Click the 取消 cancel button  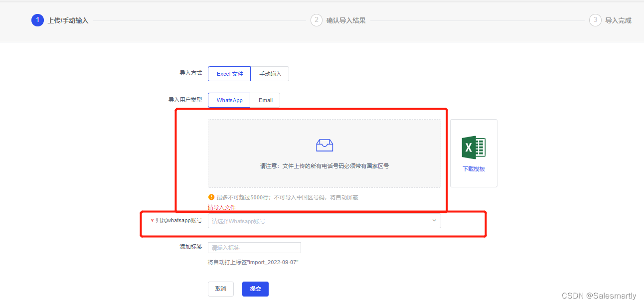[221, 289]
